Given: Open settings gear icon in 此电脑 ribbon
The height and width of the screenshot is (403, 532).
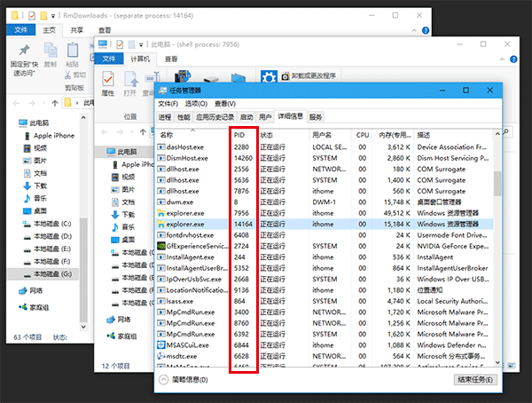Looking at the screenshot, I should pyautogui.click(x=269, y=77).
